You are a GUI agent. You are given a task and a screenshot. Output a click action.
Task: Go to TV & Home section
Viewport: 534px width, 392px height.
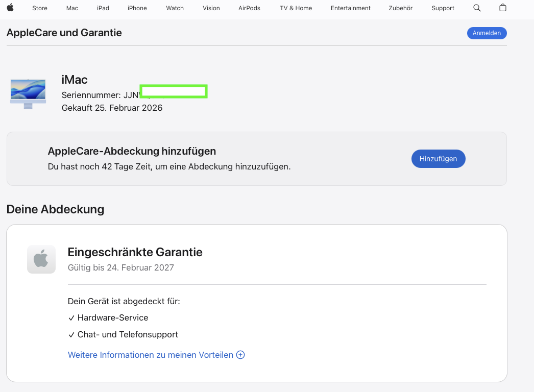point(296,8)
